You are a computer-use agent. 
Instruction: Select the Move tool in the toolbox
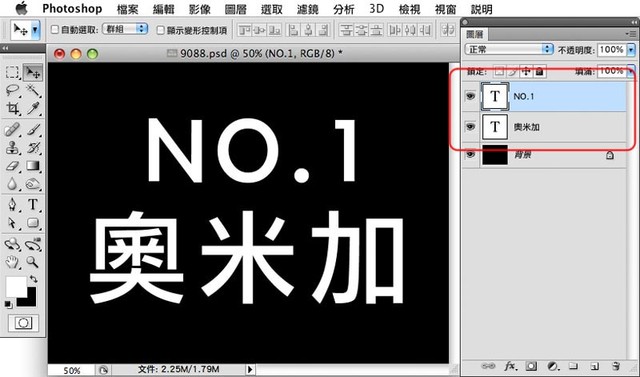point(33,73)
